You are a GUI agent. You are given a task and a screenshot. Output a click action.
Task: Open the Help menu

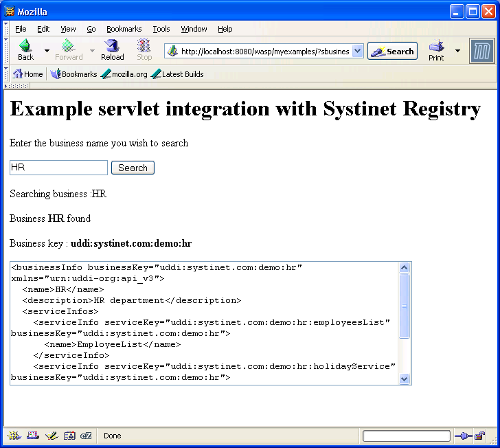coord(225,29)
